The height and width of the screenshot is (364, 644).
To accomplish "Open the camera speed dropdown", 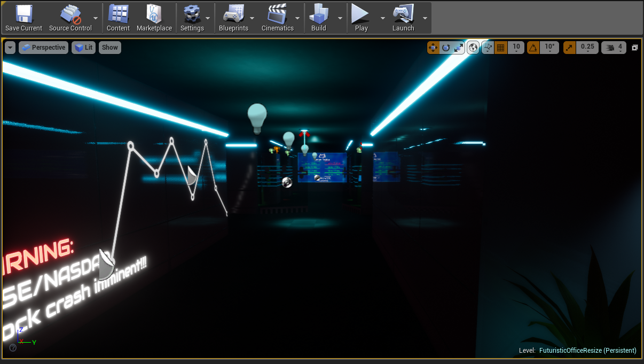I will click(x=614, y=48).
